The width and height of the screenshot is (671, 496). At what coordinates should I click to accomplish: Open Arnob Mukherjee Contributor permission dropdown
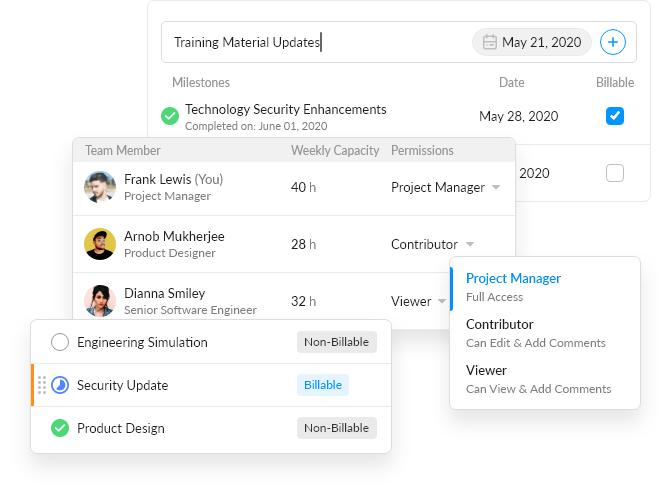pos(470,245)
